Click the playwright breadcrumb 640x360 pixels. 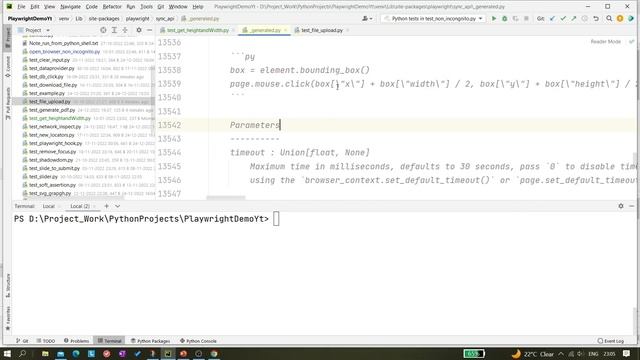coord(137,19)
